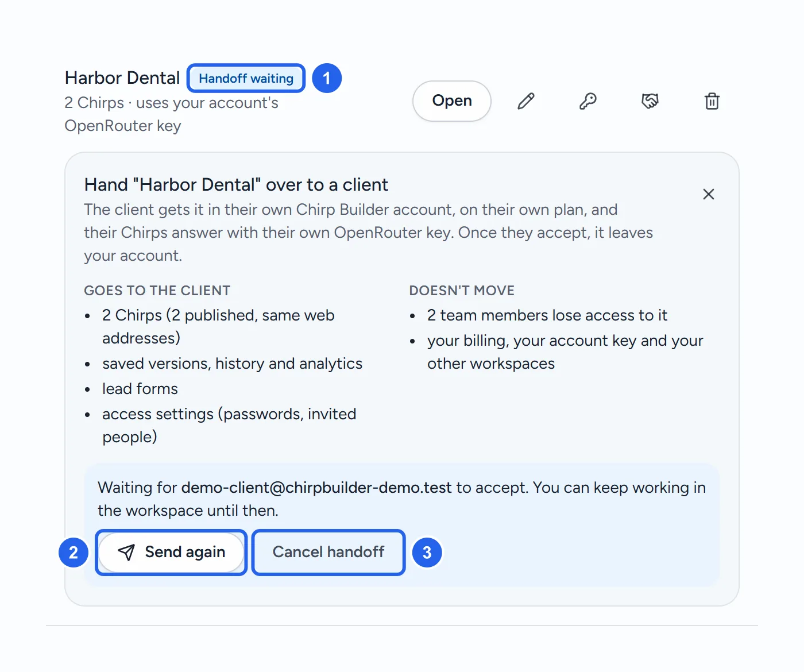Click '2 team members lose access to it'

(547, 315)
